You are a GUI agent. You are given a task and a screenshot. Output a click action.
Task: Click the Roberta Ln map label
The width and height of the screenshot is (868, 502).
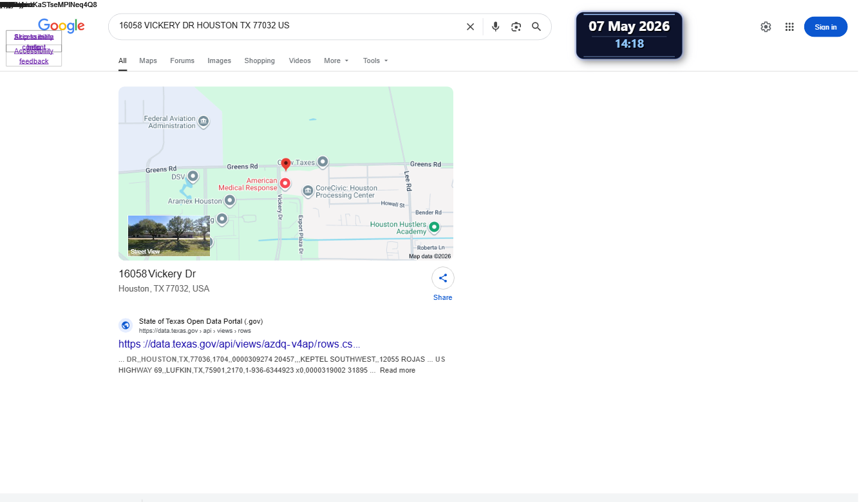(431, 248)
